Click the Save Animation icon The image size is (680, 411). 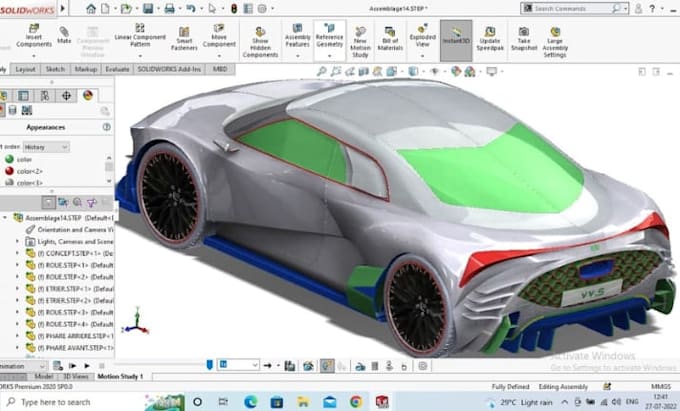(x=289, y=366)
